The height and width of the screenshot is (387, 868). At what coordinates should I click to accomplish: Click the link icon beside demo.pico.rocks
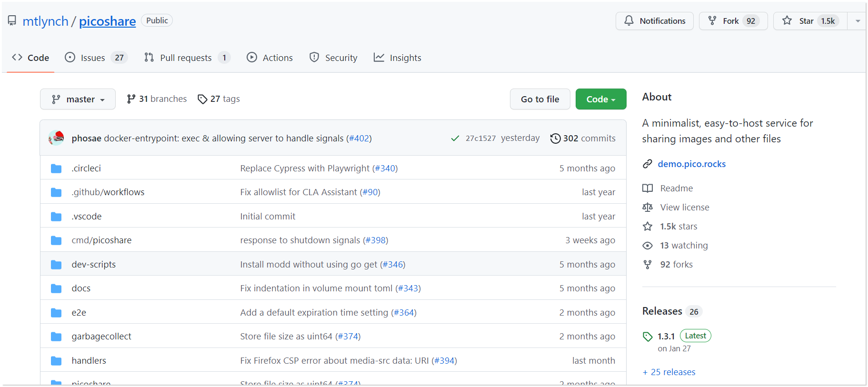pyautogui.click(x=647, y=164)
